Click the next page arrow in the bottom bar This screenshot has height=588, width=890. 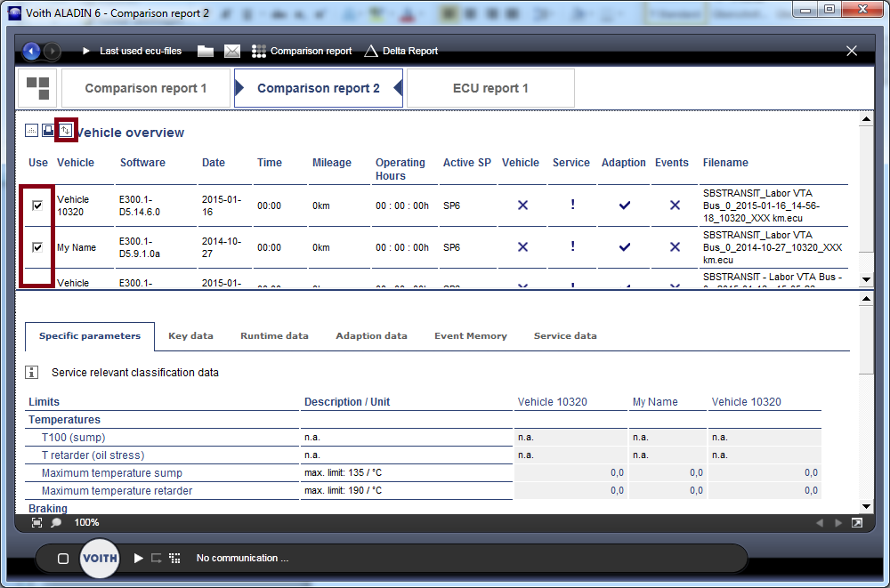(838, 523)
